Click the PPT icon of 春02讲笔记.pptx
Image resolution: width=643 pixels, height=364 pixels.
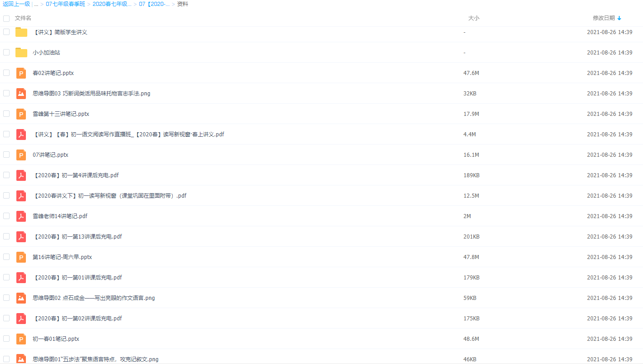[21, 73]
